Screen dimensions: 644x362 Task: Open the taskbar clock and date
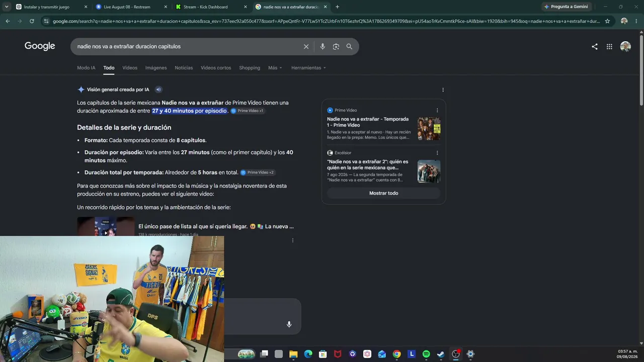coord(627,354)
